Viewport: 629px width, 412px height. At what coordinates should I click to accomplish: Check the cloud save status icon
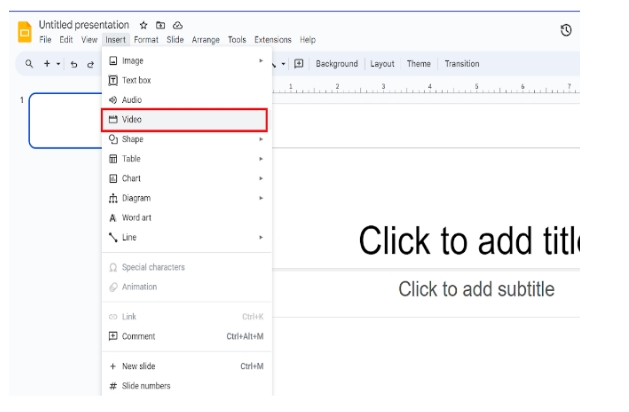tap(178, 25)
